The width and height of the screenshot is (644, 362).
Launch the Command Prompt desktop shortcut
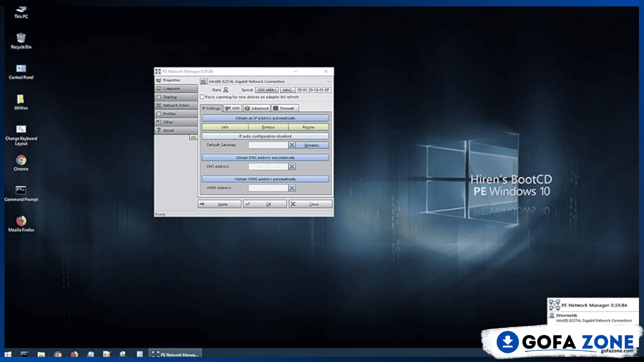[21, 193]
